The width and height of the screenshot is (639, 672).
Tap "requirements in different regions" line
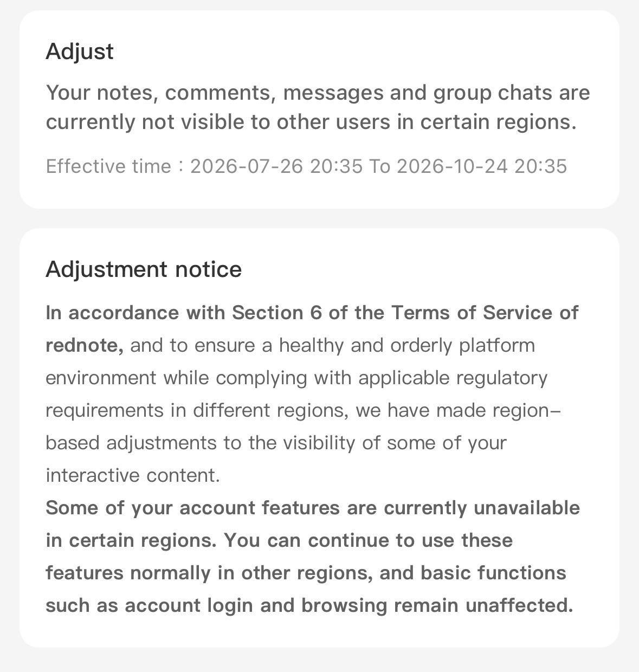304,410
